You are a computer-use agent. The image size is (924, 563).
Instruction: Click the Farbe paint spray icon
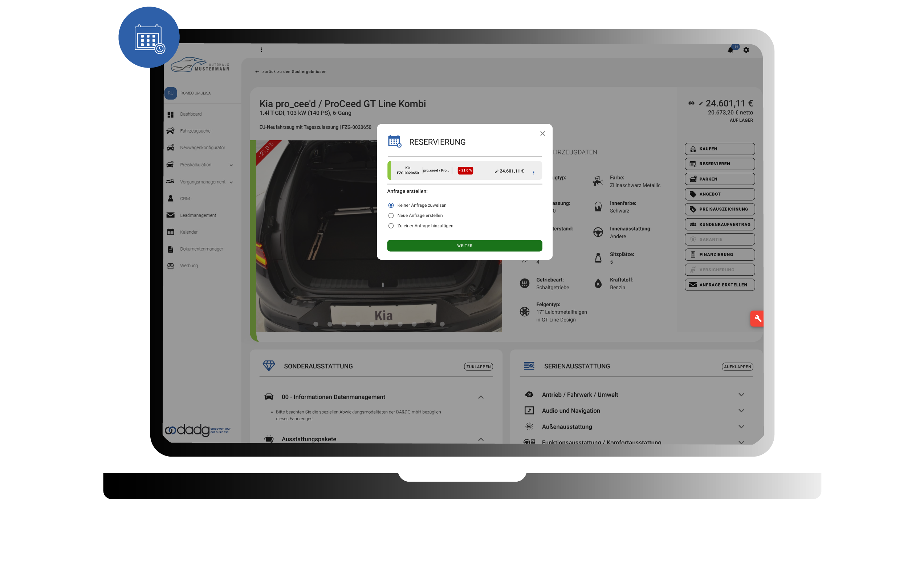[598, 182]
